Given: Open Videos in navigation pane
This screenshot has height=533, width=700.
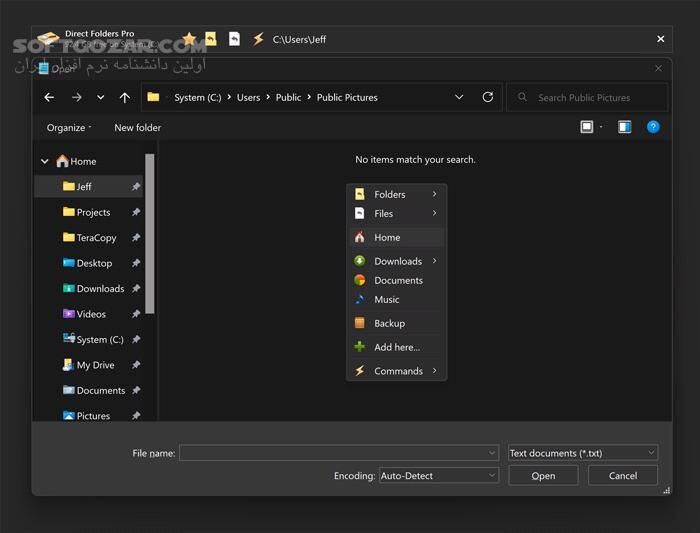Looking at the screenshot, I should [x=88, y=314].
